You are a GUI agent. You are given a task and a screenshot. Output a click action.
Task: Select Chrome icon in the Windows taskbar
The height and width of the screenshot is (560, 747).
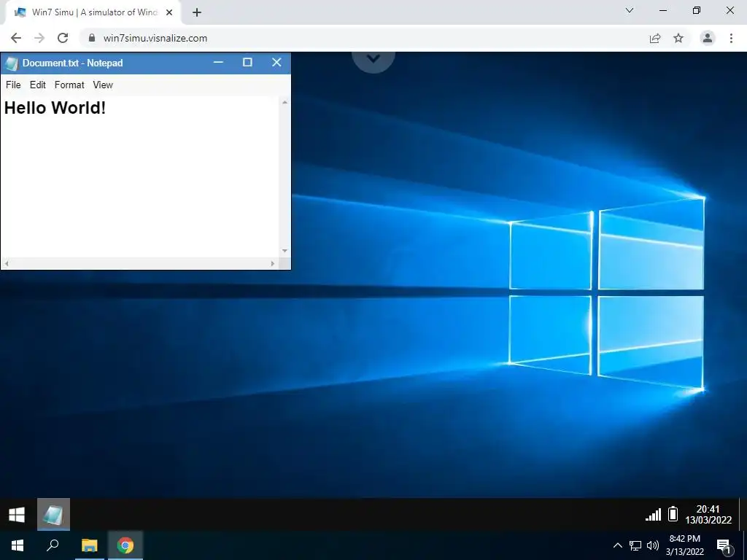(125, 545)
